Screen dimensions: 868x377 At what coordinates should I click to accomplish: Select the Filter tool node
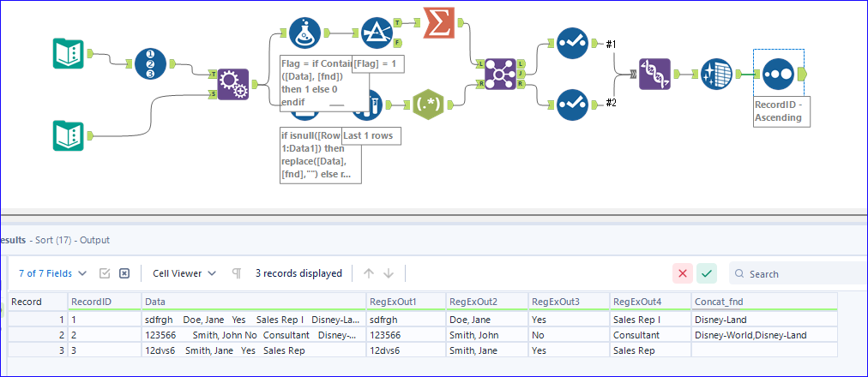coord(376,33)
